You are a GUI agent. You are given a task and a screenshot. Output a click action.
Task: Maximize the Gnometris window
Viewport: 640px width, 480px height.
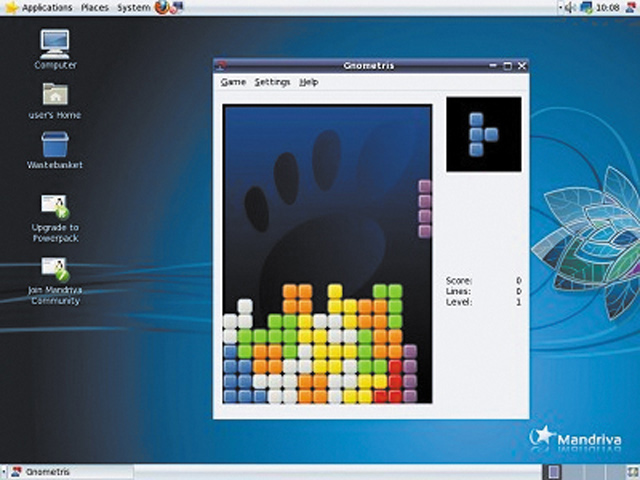click(x=507, y=65)
